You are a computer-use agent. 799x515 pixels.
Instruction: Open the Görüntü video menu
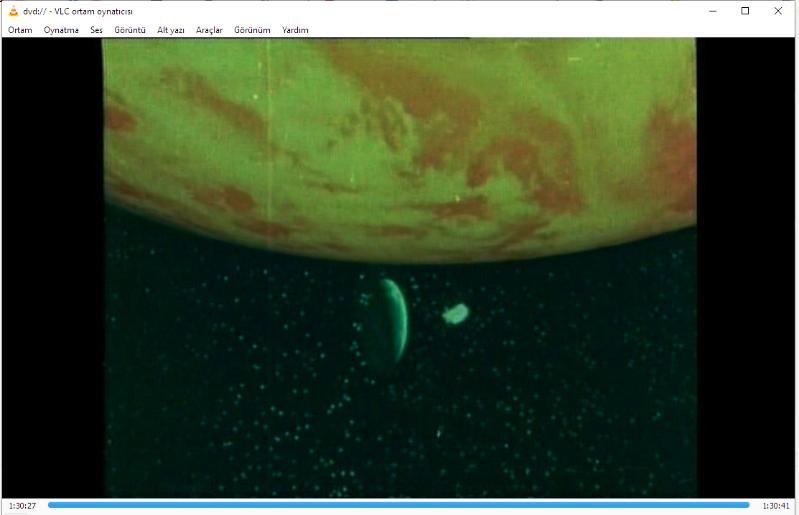click(130, 30)
